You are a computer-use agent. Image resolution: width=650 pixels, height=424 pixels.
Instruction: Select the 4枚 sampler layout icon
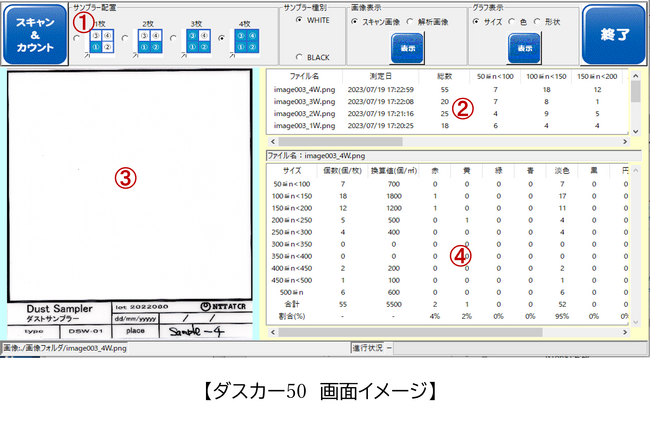pyautogui.click(x=248, y=38)
